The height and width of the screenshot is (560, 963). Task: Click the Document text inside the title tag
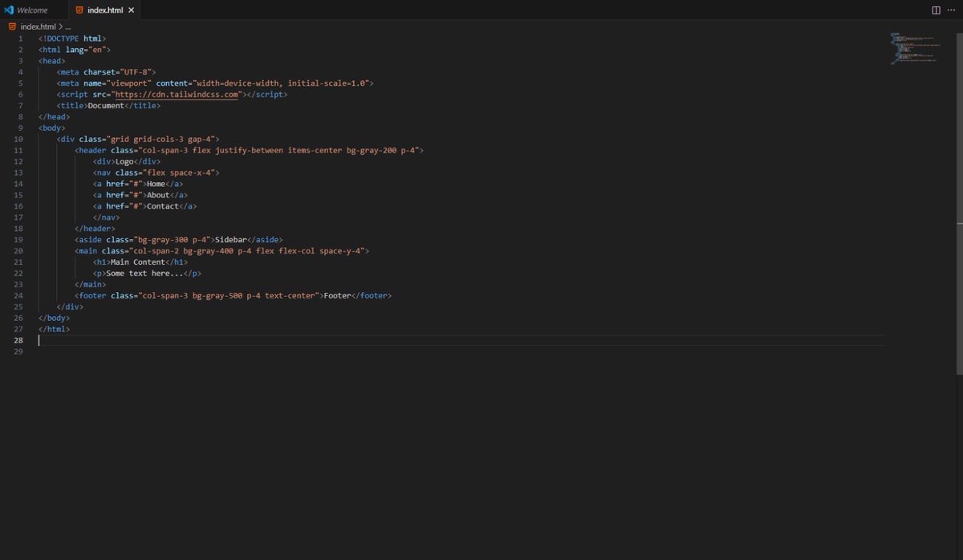105,105
